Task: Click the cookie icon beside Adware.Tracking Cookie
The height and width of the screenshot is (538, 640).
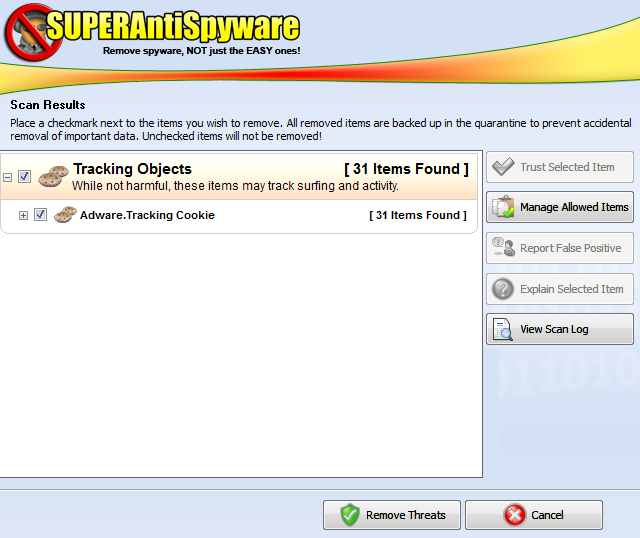Action: point(65,215)
